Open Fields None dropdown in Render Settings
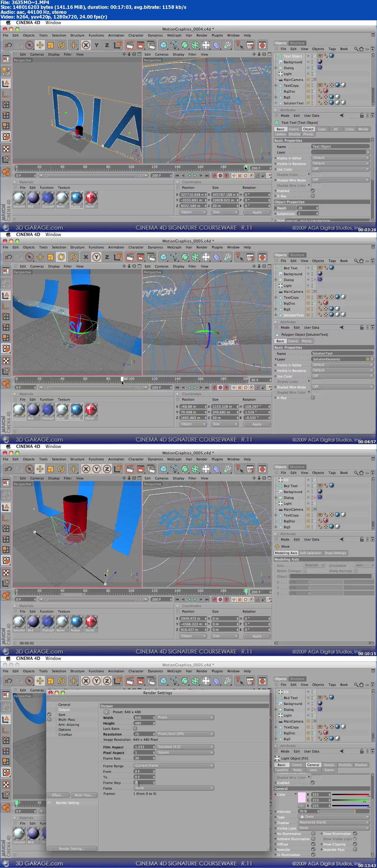 coord(174,788)
